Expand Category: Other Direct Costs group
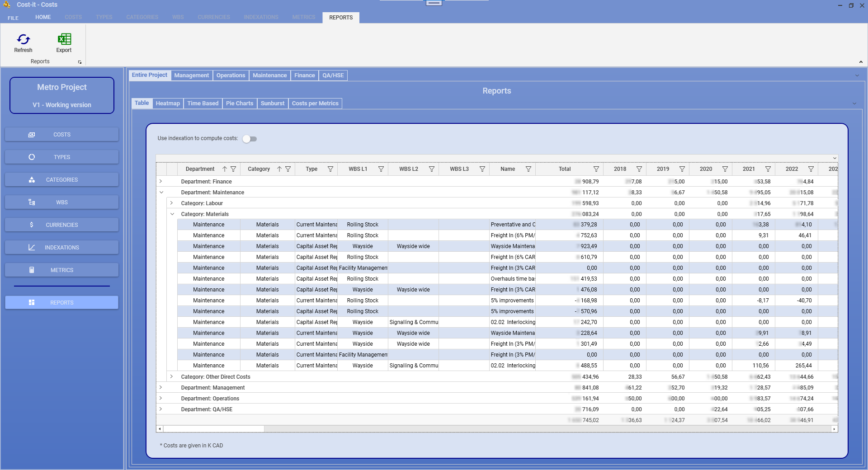Screen dimensions: 868x470 coord(171,376)
